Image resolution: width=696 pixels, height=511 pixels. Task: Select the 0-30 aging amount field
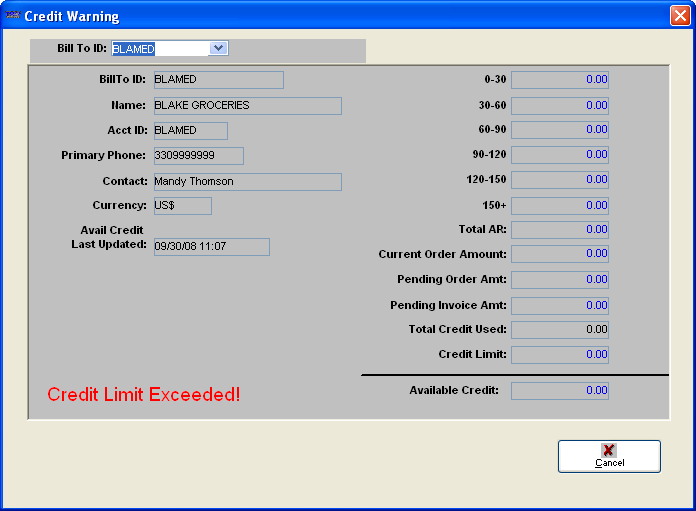[x=559, y=80]
